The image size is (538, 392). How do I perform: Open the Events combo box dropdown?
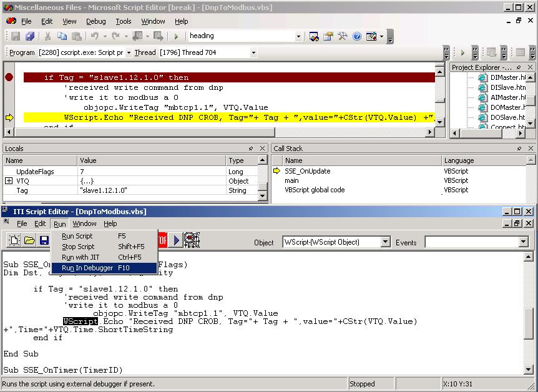click(x=523, y=242)
